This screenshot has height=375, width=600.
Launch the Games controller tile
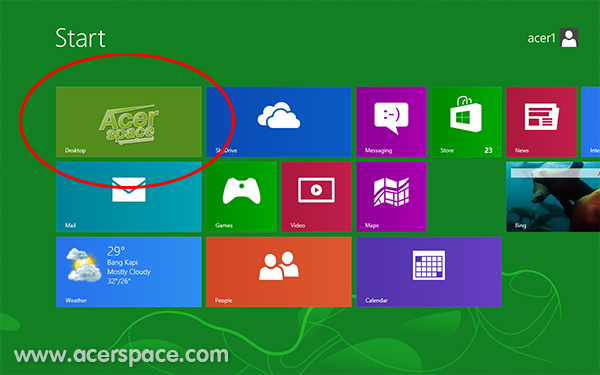[x=241, y=197]
